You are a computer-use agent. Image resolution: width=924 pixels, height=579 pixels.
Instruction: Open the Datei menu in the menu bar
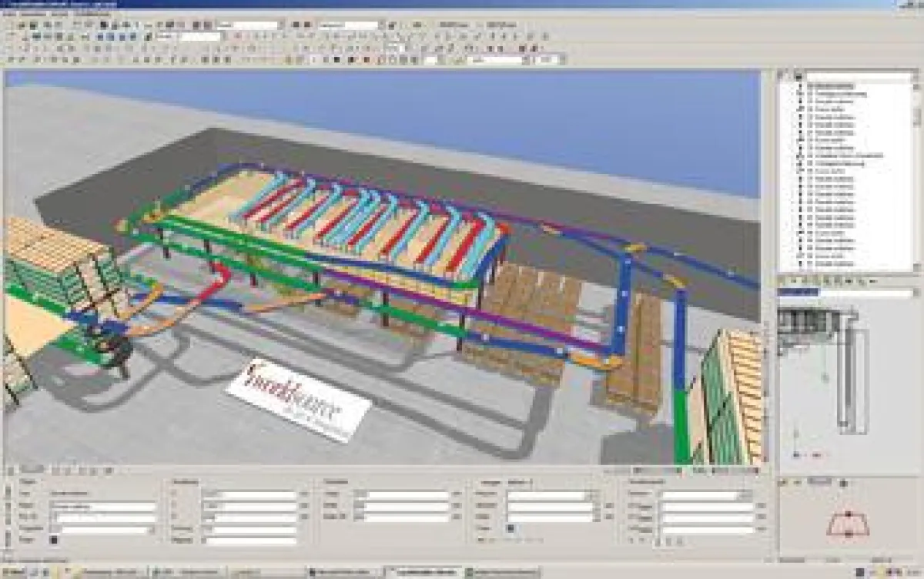coord(8,13)
